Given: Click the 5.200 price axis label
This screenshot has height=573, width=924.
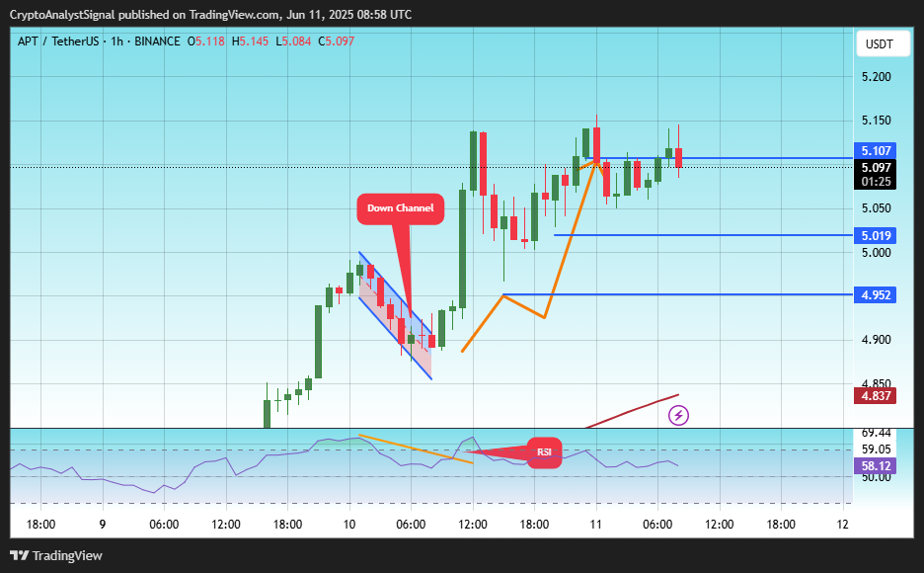Looking at the screenshot, I should [x=877, y=77].
